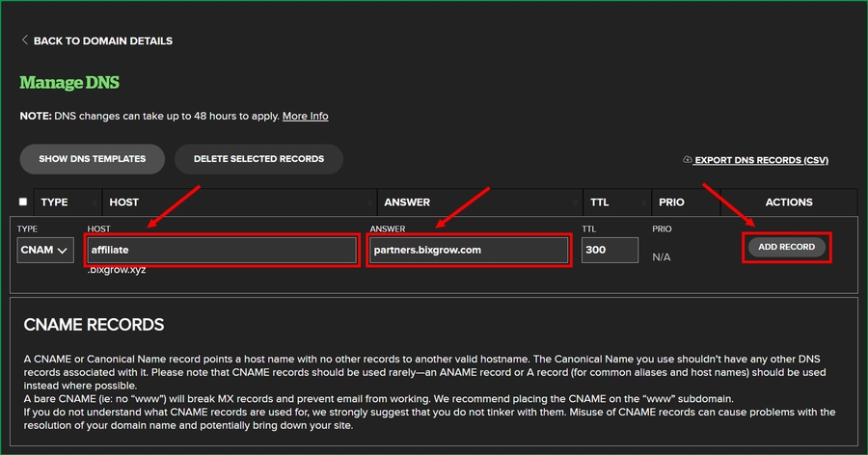This screenshot has width=868, height=455.
Task: Sort by the TYPE column header
Action: (54, 202)
